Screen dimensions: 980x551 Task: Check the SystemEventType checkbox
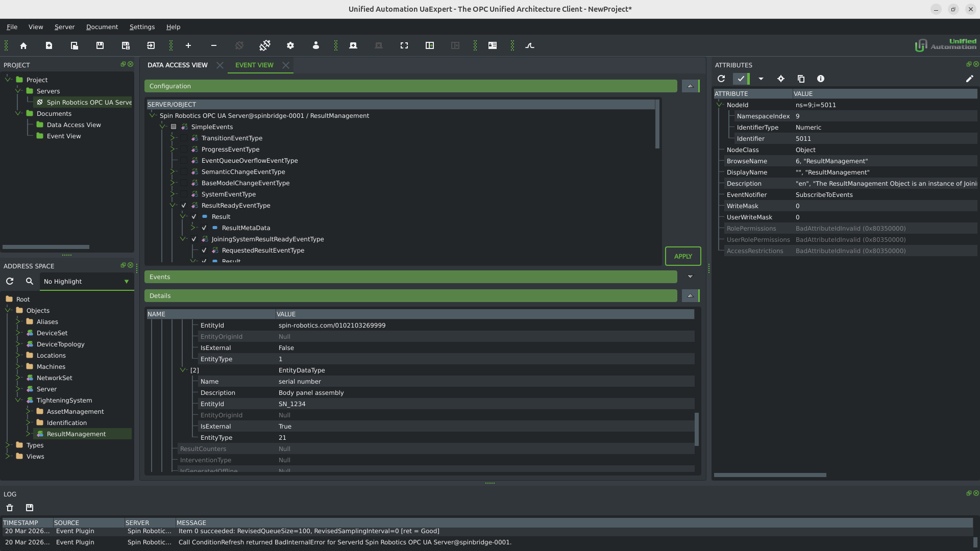(x=184, y=194)
